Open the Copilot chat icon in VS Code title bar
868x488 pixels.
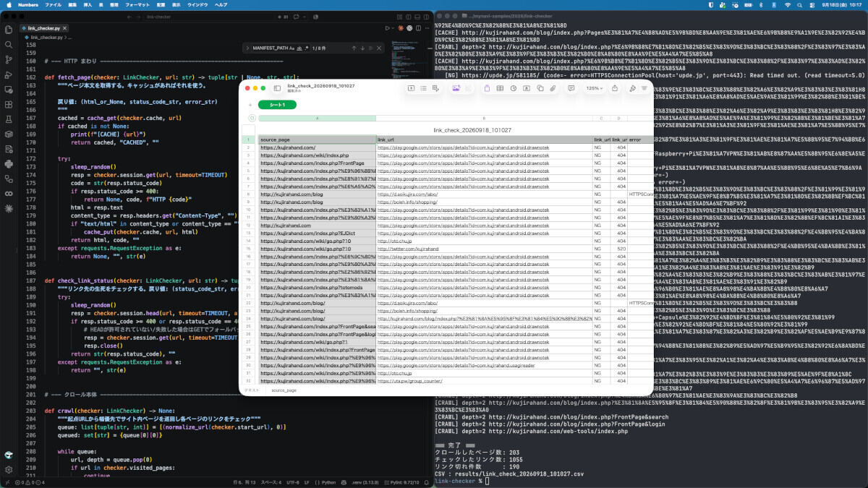point(296,17)
